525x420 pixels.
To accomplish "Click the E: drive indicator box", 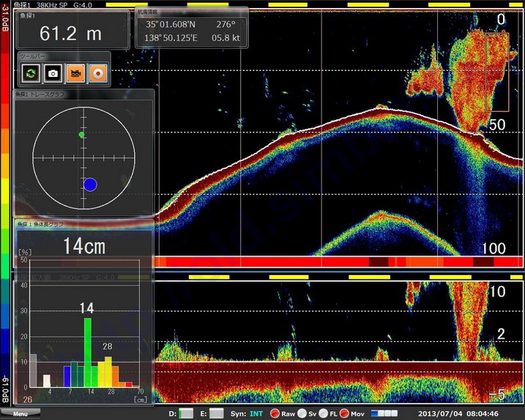I will pyautogui.click(x=217, y=413).
